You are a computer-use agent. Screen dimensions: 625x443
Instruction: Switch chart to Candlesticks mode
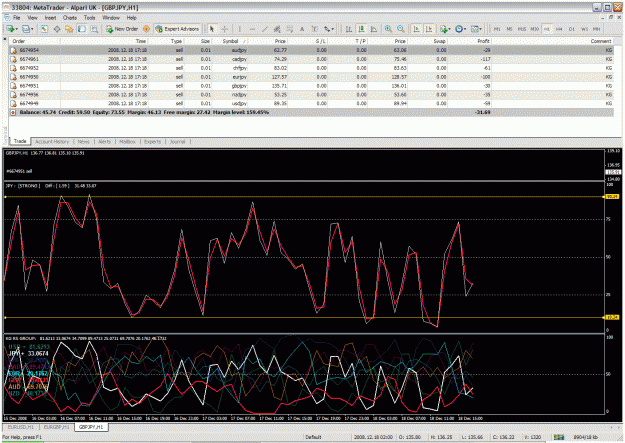[x=361, y=29]
